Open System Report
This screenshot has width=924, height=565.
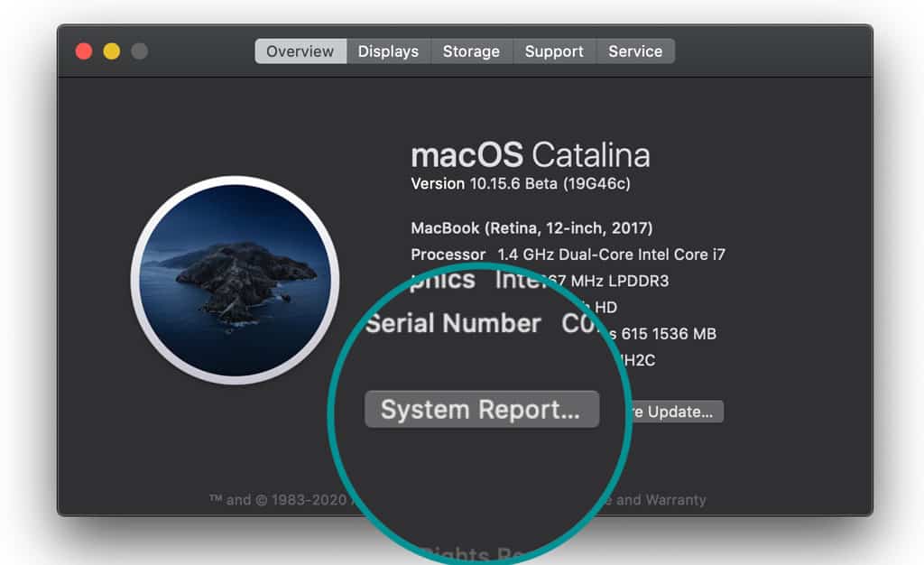[x=481, y=410]
